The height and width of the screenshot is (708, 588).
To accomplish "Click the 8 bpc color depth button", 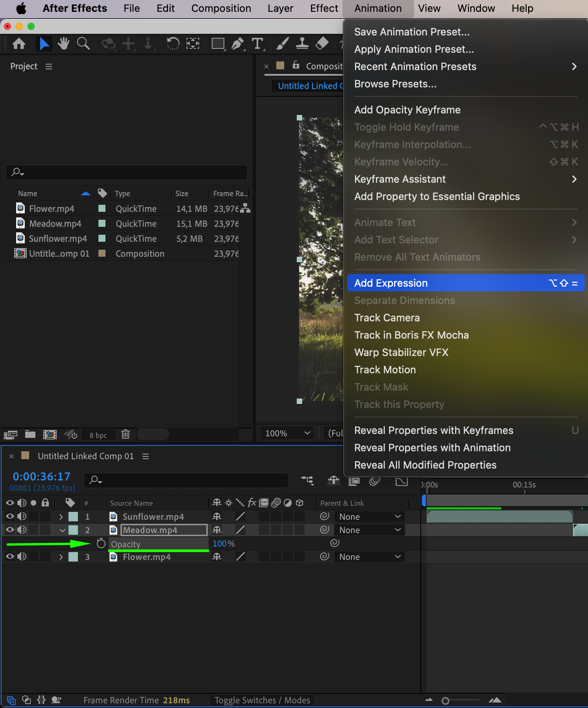I will click(98, 435).
